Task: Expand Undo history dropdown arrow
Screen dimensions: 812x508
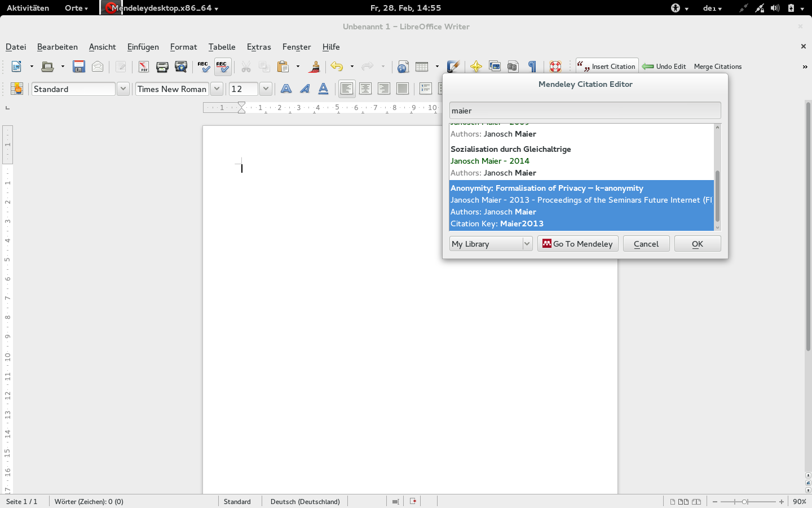Action: (352, 67)
